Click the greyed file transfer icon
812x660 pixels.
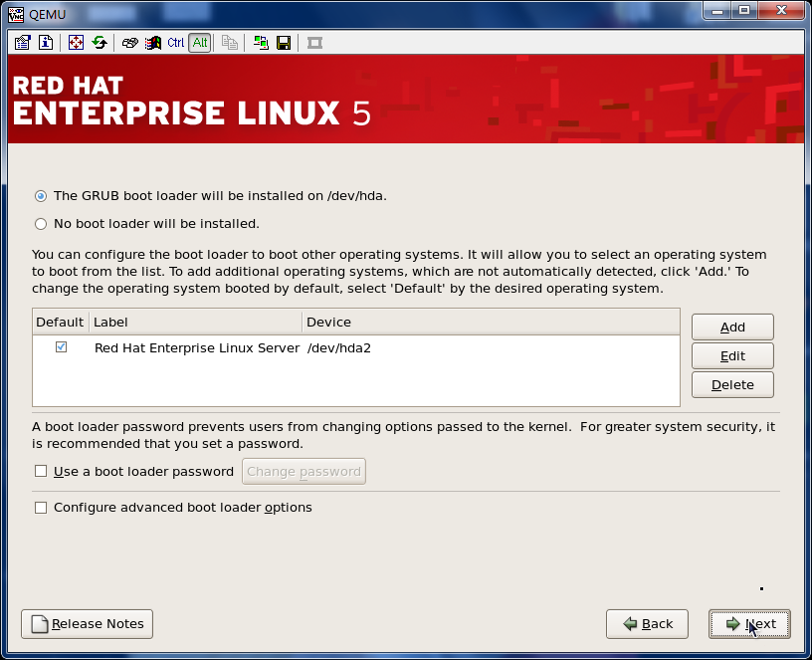coord(230,43)
